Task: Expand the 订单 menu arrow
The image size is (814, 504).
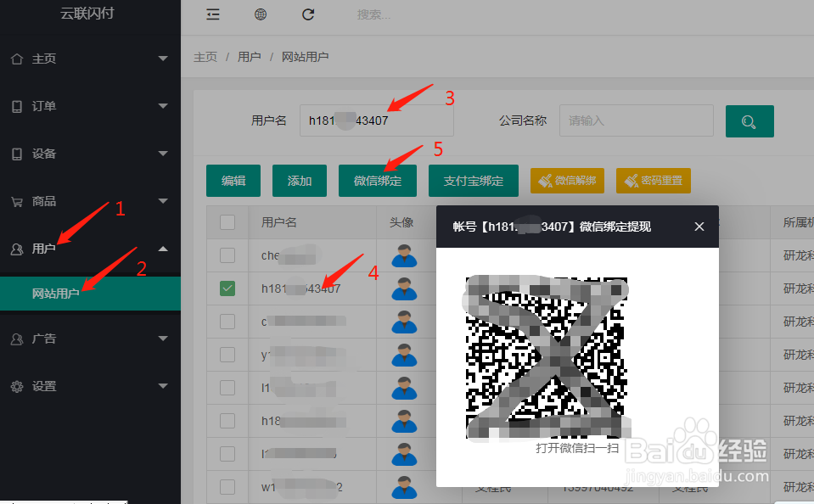Action: [163, 106]
